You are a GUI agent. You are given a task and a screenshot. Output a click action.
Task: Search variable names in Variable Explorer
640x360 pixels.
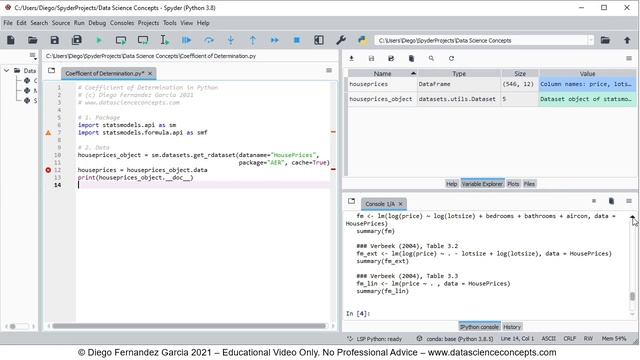tap(431, 59)
